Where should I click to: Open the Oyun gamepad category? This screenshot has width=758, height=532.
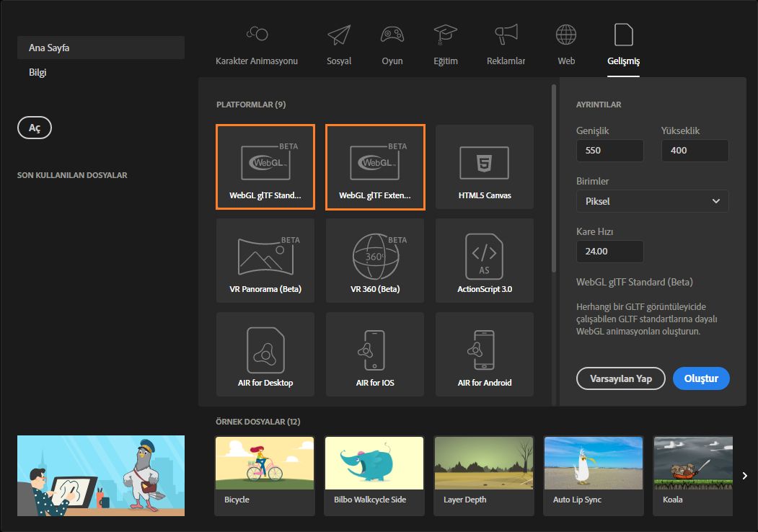point(392,35)
